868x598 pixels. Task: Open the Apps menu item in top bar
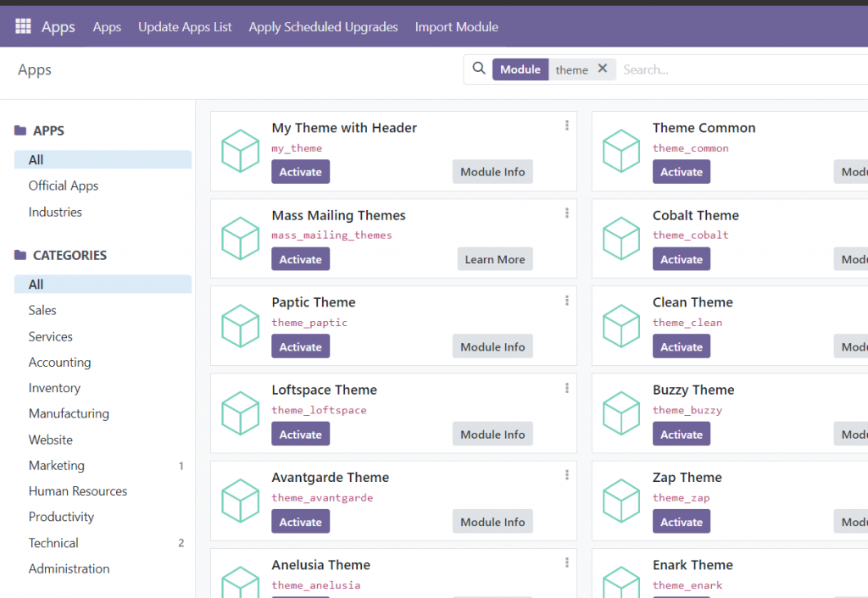point(107,26)
